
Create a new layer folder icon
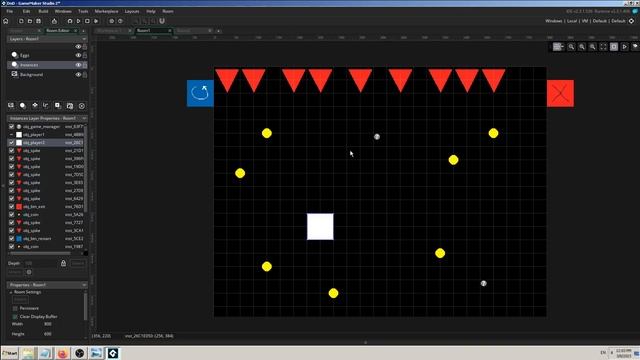click(70, 106)
